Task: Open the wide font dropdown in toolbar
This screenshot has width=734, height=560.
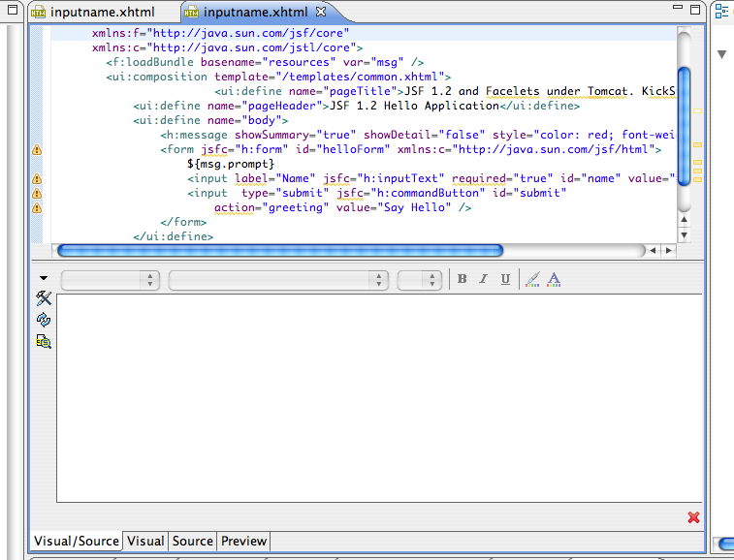Action: [x=278, y=280]
